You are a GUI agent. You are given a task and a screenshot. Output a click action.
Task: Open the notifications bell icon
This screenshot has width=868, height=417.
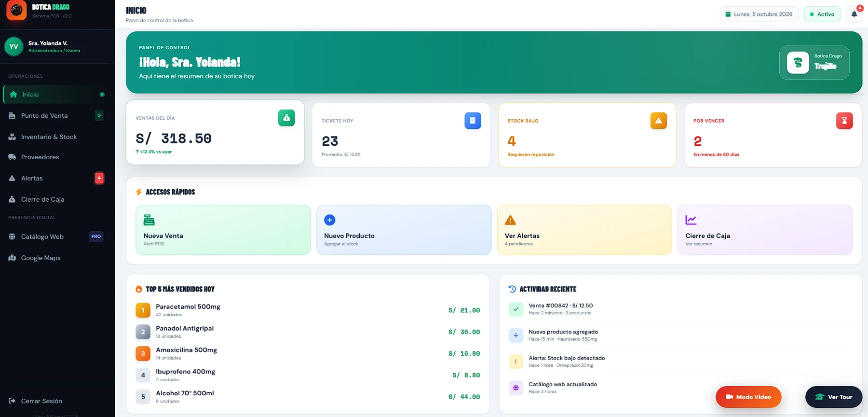[854, 14]
